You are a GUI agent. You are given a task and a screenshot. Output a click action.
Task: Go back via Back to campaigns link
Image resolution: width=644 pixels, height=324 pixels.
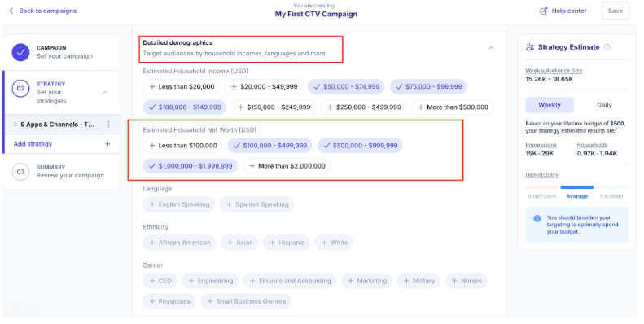[48, 11]
